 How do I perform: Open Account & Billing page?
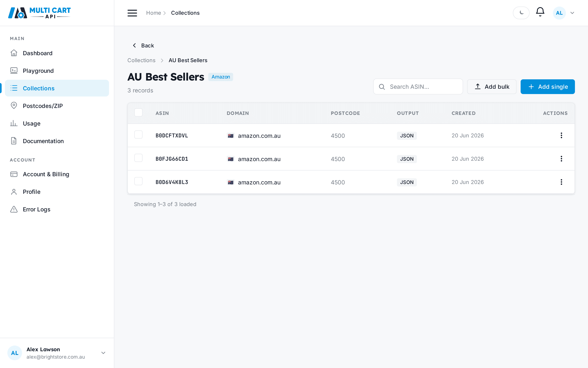(57, 174)
